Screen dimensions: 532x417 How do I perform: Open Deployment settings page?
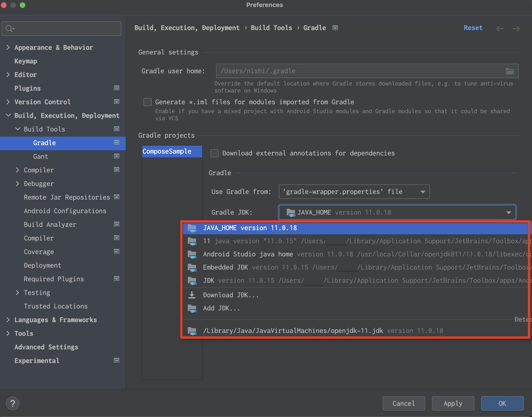tap(42, 265)
